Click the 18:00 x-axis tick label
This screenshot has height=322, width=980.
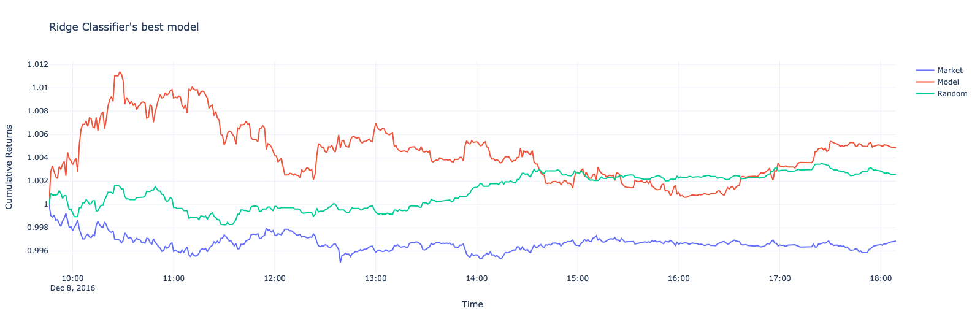[x=880, y=278]
